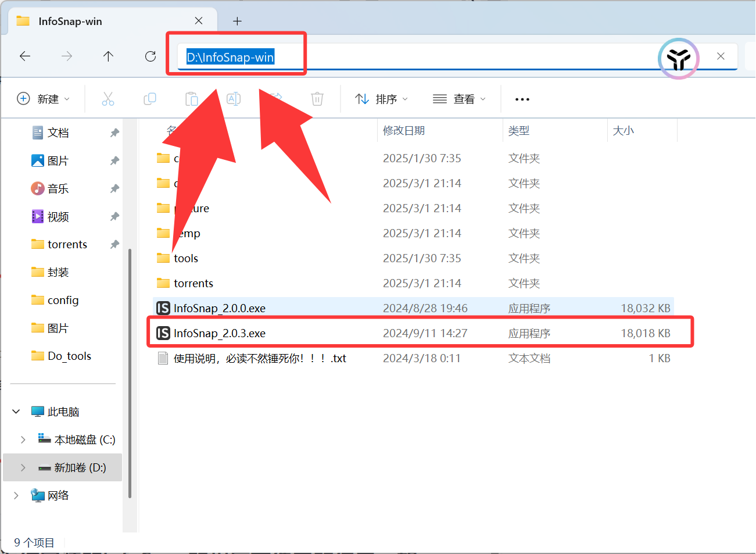
Task: Click the Copy icon in toolbar
Action: [150, 99]
